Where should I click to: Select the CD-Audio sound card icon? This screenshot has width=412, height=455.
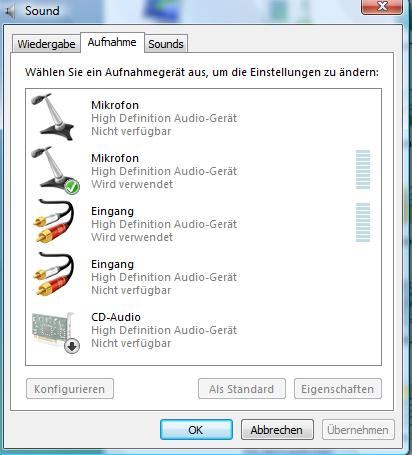click(55, 332)
